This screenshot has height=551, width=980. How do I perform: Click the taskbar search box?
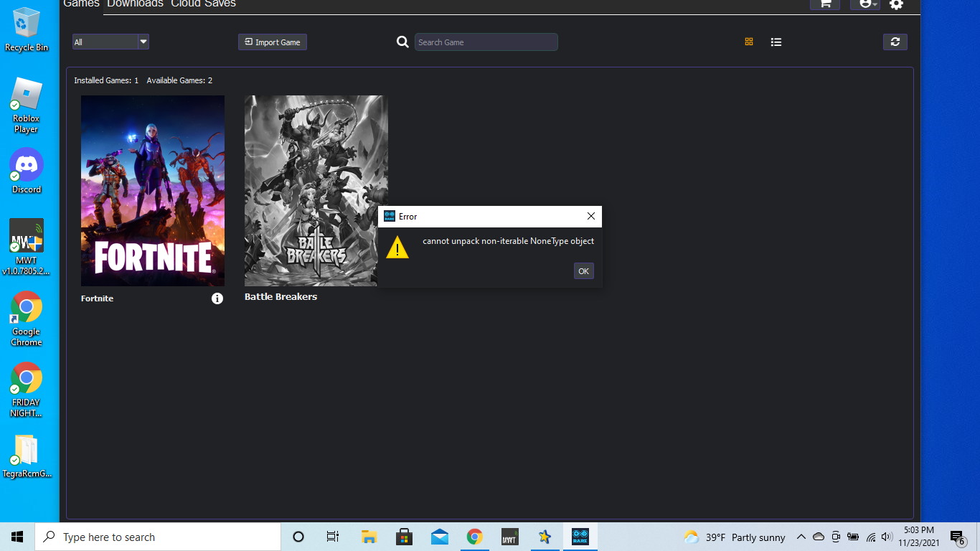(x=158, y=537)
